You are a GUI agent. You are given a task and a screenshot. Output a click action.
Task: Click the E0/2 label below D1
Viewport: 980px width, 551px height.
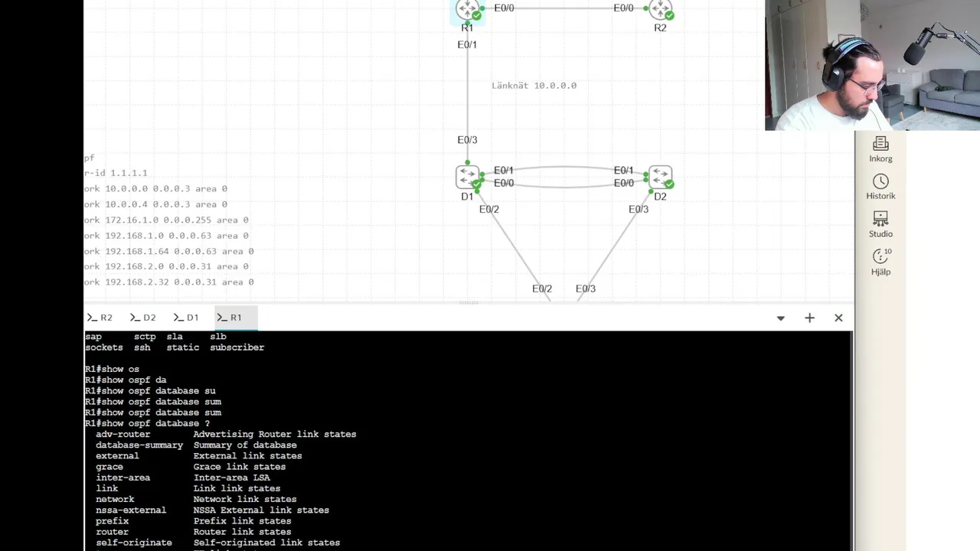pyautogui.click(x=489, y=210)
